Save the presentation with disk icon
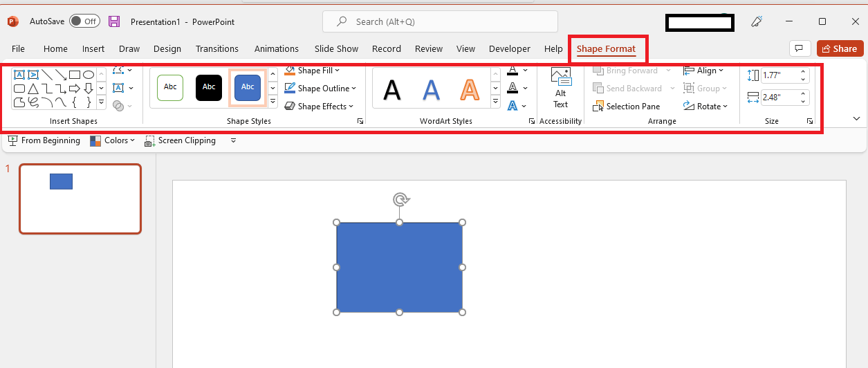This screenshot has width=868, height=368. point(114,21)
